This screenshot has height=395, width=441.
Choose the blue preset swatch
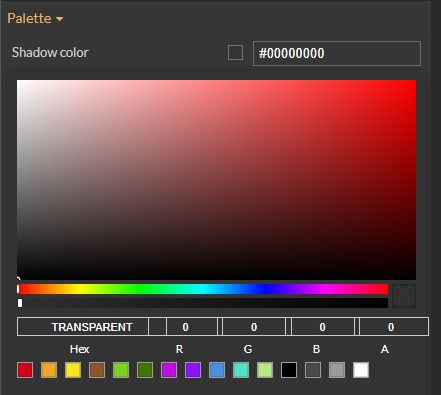pos(217,370)
